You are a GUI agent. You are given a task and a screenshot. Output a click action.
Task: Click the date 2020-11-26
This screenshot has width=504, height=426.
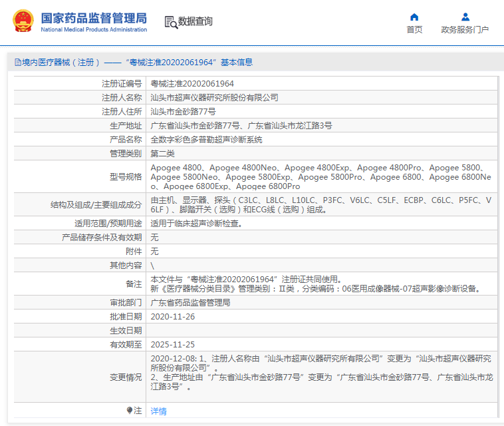point(173,317)
